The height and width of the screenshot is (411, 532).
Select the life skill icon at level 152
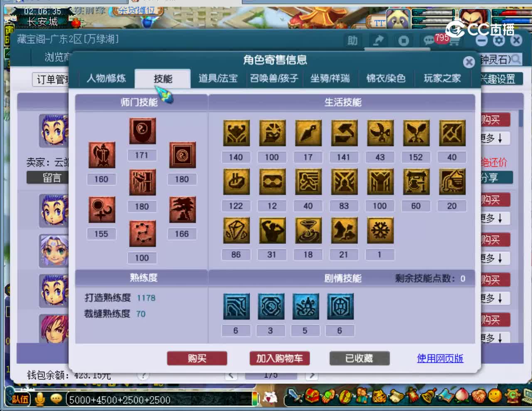pos(416,133)
